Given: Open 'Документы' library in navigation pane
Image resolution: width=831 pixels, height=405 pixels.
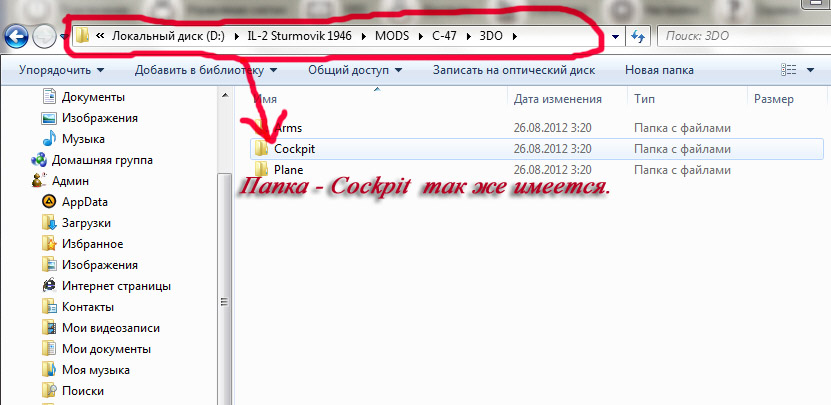Looking at the screenshot, I should pyautogui.click(x=93, y=97).
